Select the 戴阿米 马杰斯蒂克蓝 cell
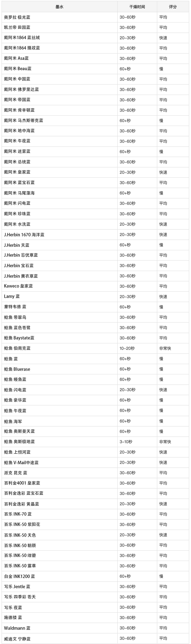The width and height of the screenshot is (191, 644). 24,121
